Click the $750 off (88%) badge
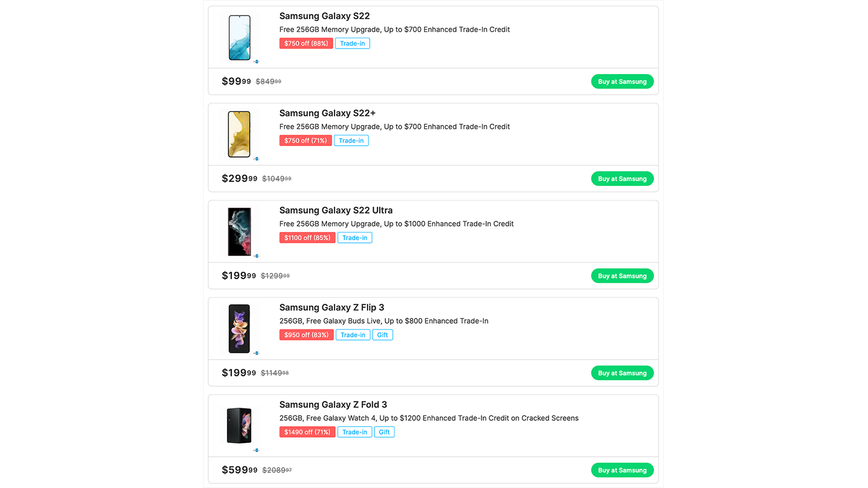This screenshot has height=488, width=868. click(x=306, y=43)
